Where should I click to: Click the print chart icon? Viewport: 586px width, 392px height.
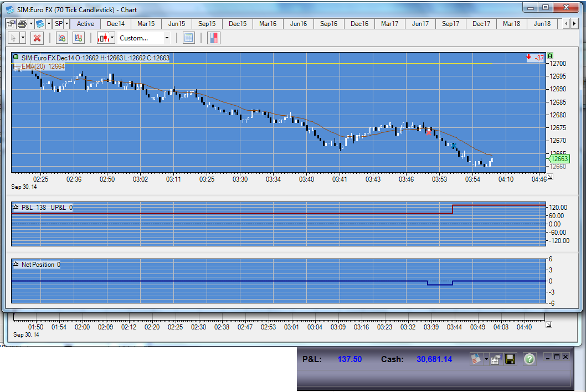pos(22,24)
